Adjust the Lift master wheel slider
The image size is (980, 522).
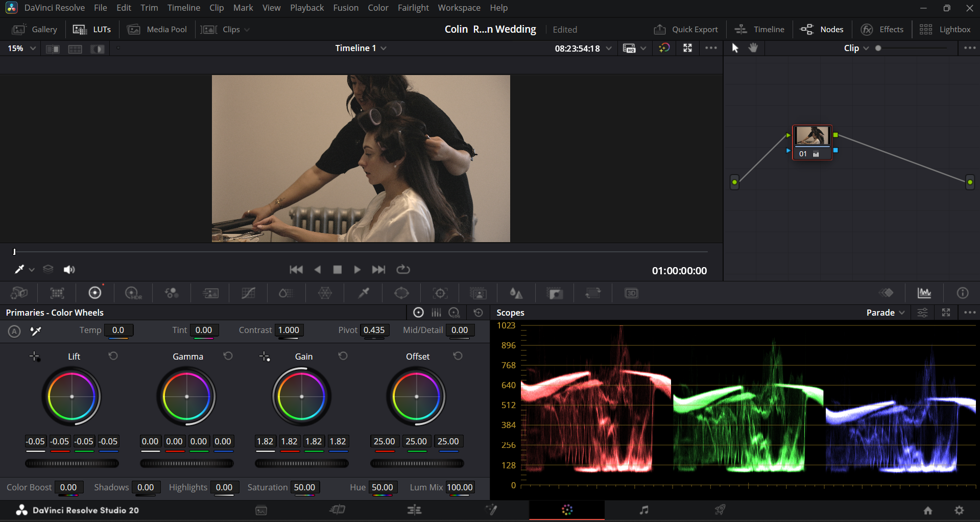point(72,463)
